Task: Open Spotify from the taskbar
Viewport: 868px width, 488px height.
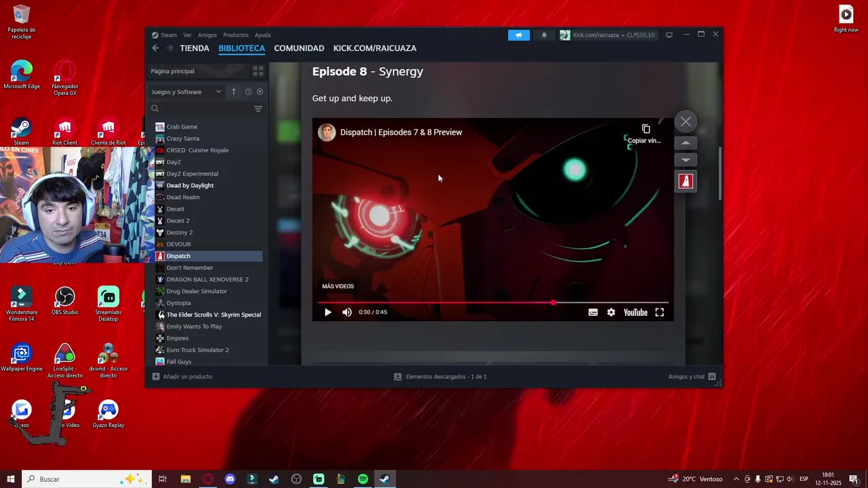Action: [363, 479]
